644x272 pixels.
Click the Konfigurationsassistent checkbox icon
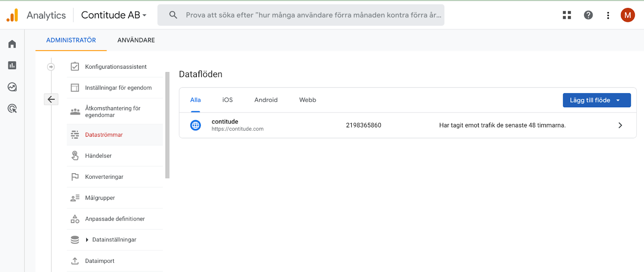75,67
